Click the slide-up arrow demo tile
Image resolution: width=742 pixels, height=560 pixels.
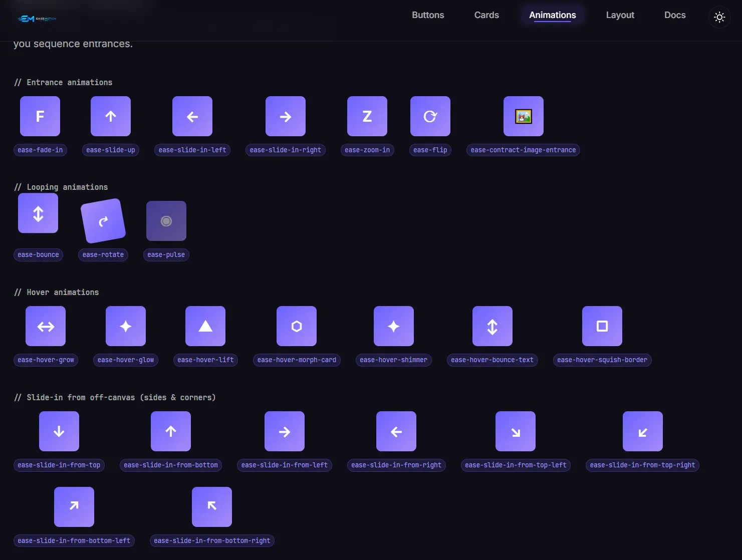(111, 116)
